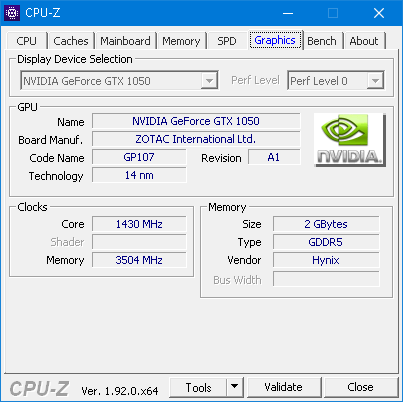This screenshot has width=403, height=402.
Task: Click the Core clock value field
Action: [139, 224]
